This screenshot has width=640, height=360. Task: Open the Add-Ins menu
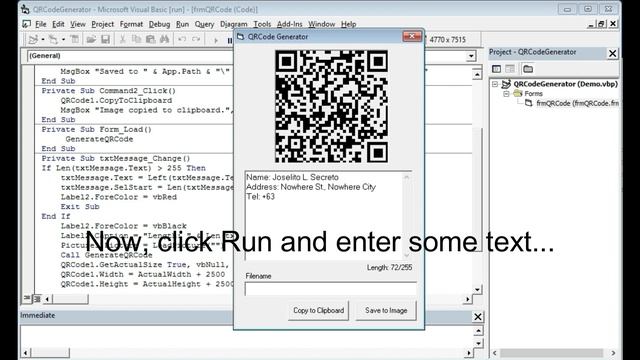[x=289, y=24]
